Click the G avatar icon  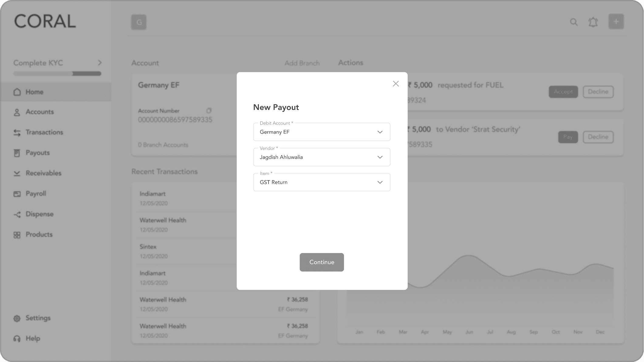(139, 22)
